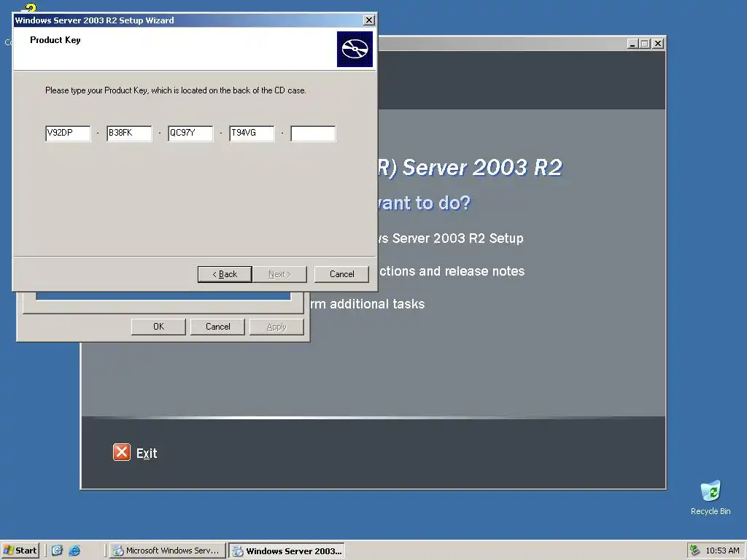Click Apply in the dialog behind wizard
The image size is (747, 560).
tap(276, 327)
